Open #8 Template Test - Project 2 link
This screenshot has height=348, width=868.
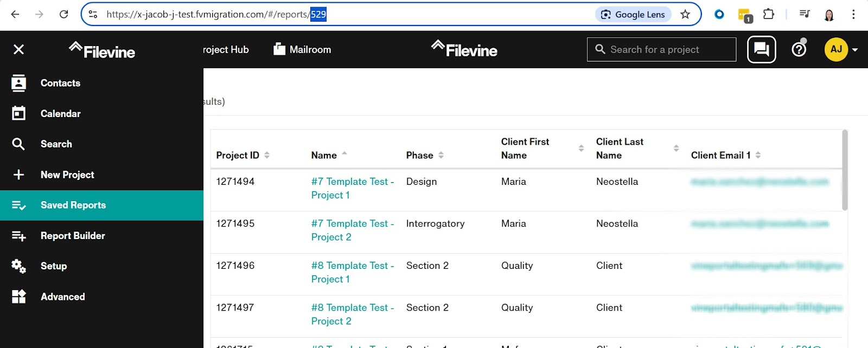click(353, 314)
